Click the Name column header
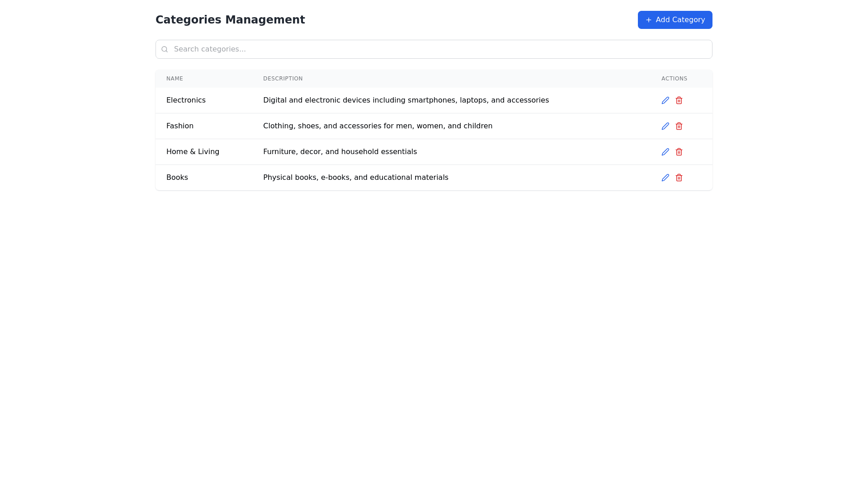 (175, 79)
